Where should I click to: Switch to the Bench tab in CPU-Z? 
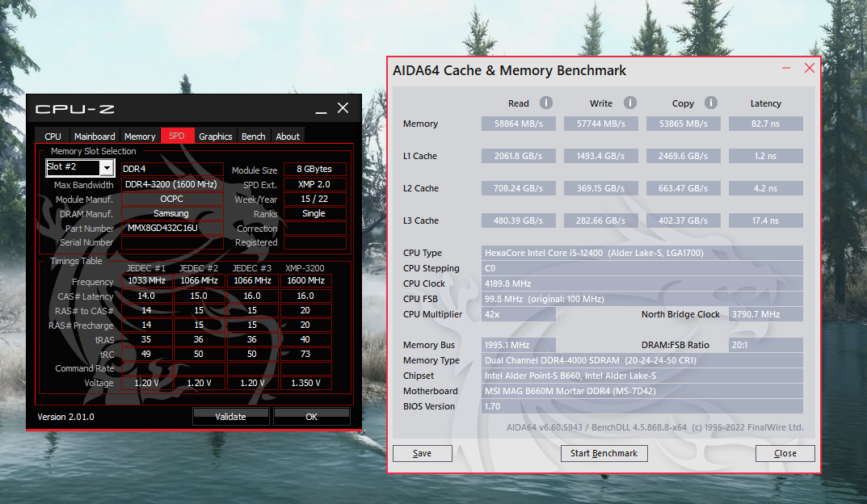click(254, 136)
